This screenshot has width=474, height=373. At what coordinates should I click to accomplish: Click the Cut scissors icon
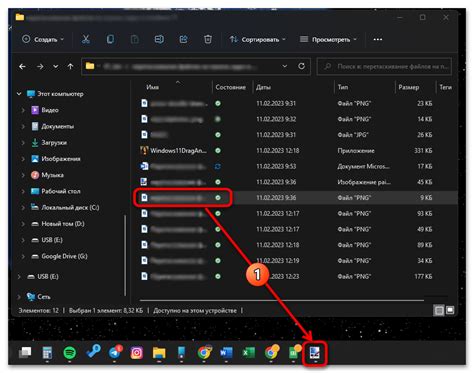click(x=86, y=39)
